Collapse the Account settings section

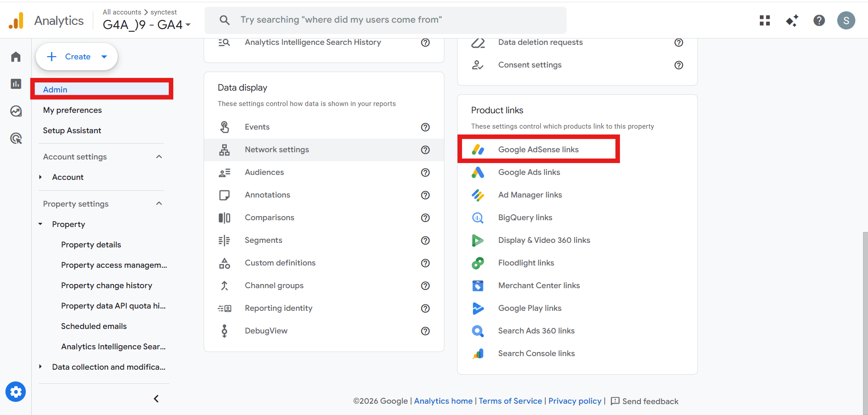coord(159,157)
